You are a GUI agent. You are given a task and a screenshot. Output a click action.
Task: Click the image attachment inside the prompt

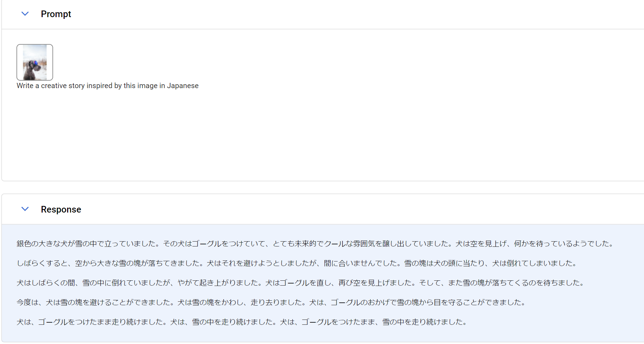(x=35, y=62)
